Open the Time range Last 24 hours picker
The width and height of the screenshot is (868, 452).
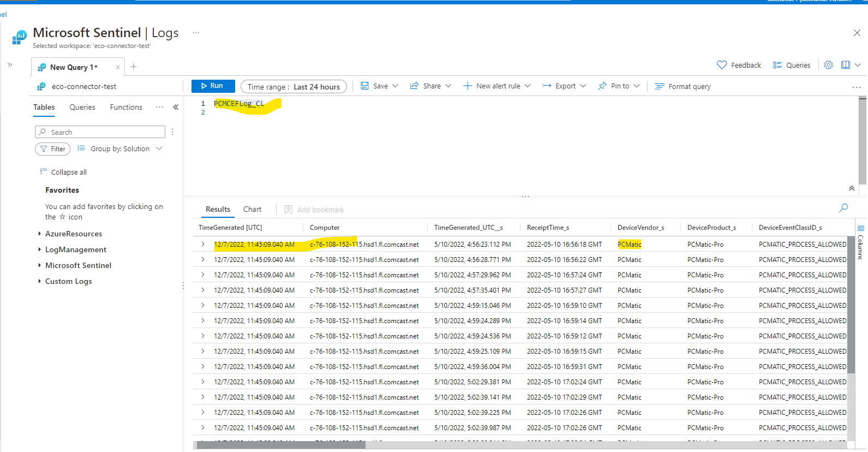(x=294, y=87)
